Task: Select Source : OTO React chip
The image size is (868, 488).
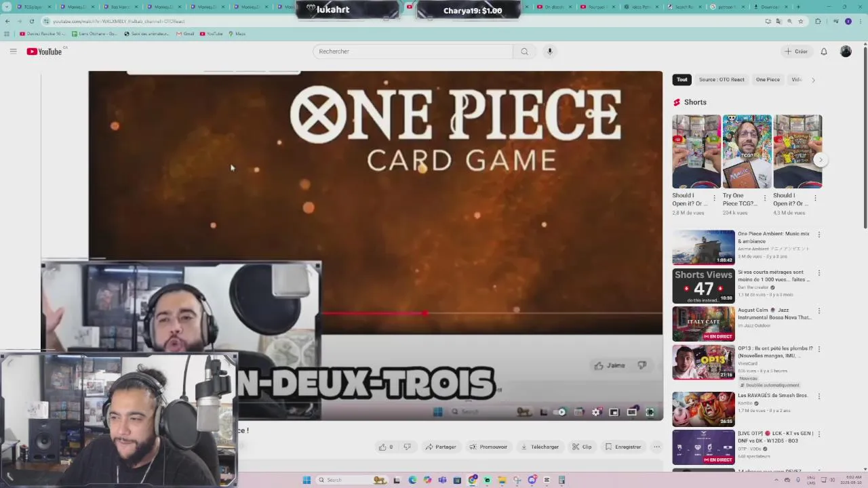Action: [x=722, y=79]
